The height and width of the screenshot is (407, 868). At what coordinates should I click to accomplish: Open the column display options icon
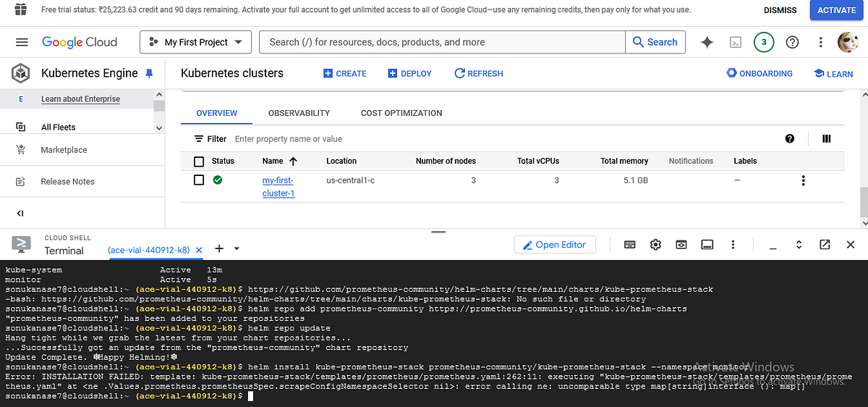click(x=827, y=138)
